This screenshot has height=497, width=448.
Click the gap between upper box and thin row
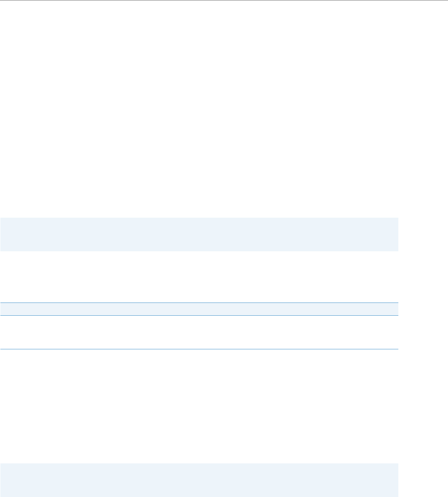[199, 277]
